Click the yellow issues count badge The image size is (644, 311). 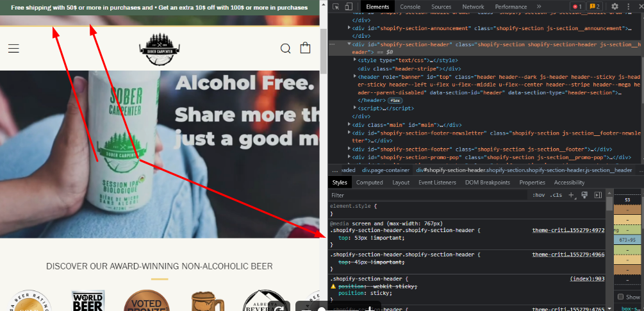(594, 6)
